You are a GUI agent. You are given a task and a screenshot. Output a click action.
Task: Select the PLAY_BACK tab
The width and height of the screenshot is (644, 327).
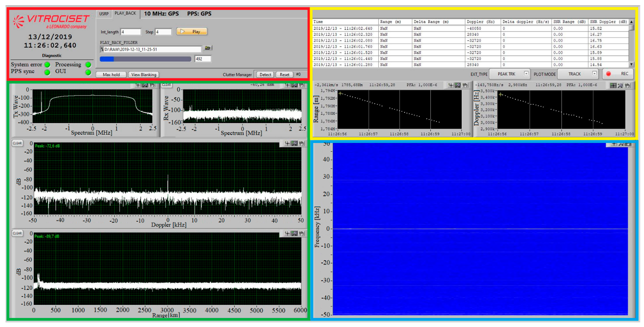tap(125, 13)
